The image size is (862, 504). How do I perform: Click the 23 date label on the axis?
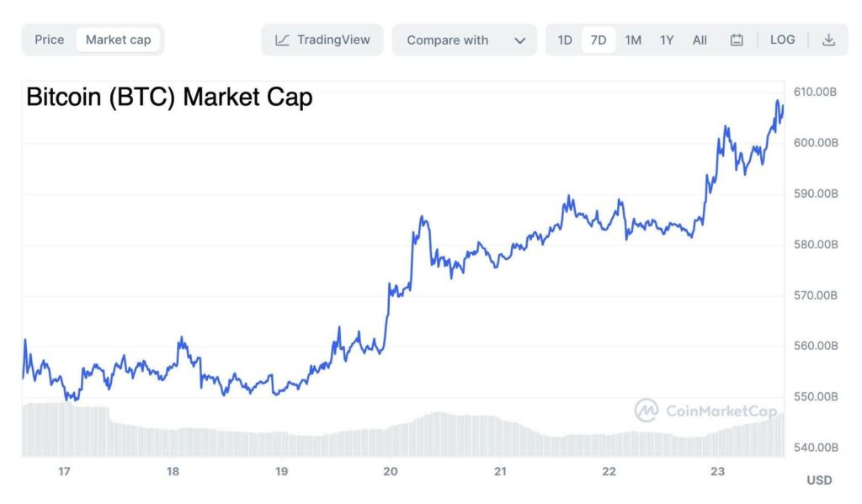(x=717, y=471)
